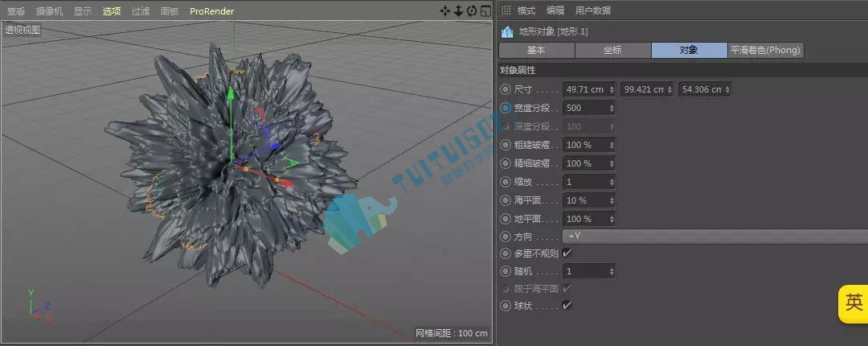The image size is (868, 346).
Task: Select the 对象 tab
Action: [690, 51]
